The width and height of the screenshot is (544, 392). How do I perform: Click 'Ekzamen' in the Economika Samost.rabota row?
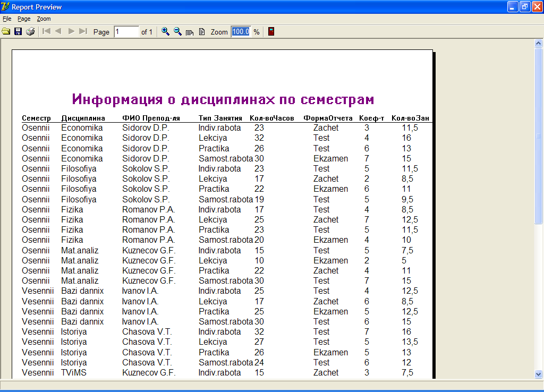click(330, 158)
